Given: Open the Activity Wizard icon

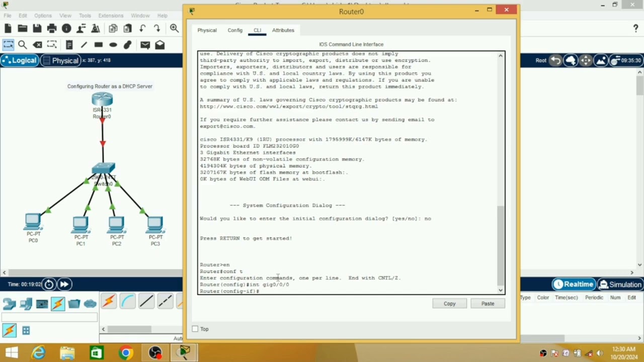Looking at the screenshot, I should click(x=81, y=29).
